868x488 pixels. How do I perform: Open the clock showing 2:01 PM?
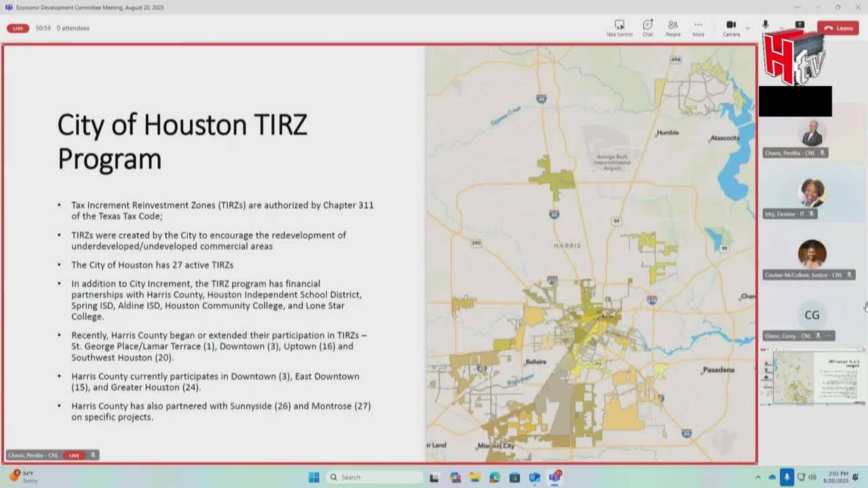point(835,477)
